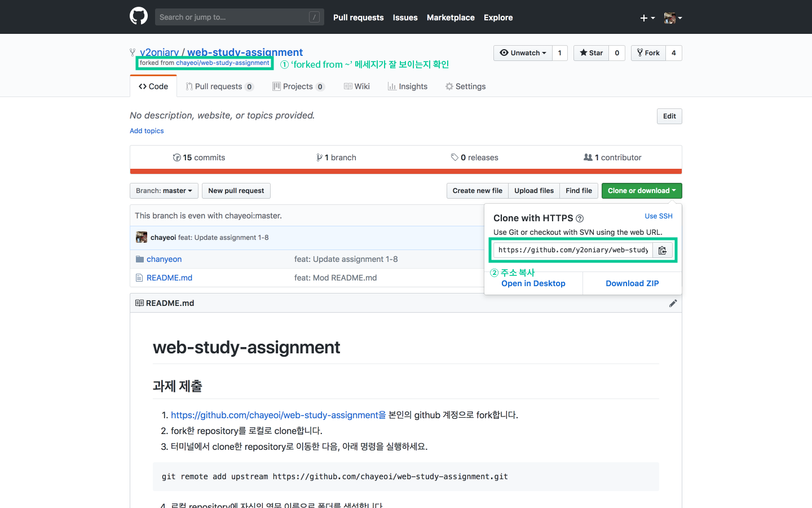Open the plus create-new dropdown
This screenshot has height=508, width=812.
coord(647,18)
